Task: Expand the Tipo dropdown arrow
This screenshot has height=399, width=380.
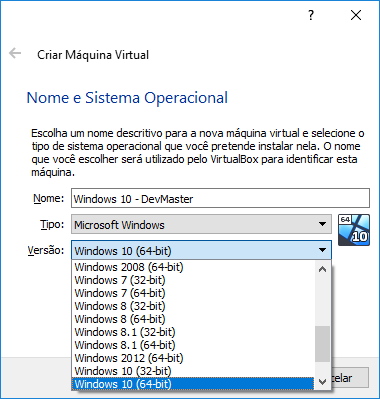Action: 322,224
